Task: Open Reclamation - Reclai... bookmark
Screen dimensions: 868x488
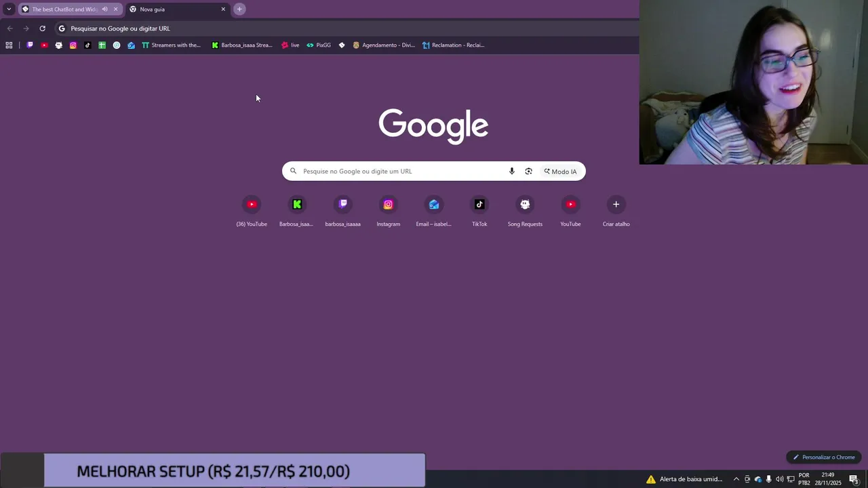Action: [x=453, y=45]
